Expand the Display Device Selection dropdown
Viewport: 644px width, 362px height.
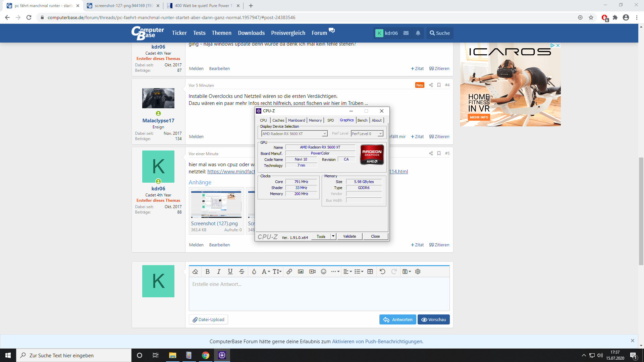coord(324,134)
